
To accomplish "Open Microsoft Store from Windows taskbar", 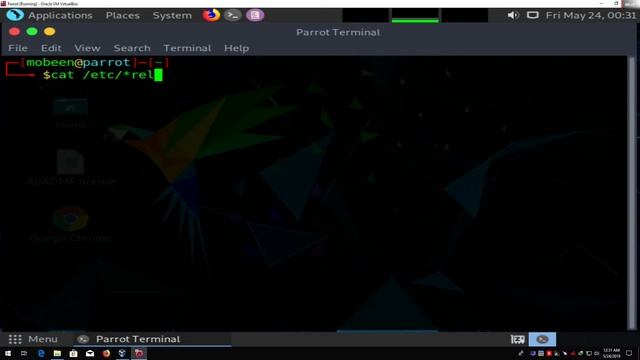I will (x=73, y=353).
